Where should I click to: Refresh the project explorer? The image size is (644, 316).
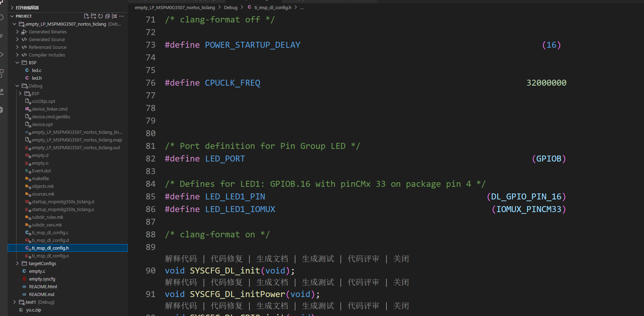[101, 16]
